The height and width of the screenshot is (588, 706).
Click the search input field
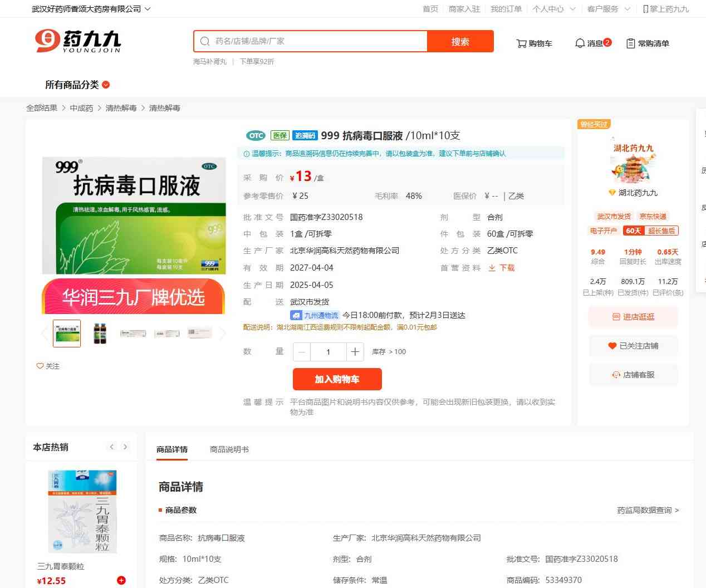tap(312, 41)
